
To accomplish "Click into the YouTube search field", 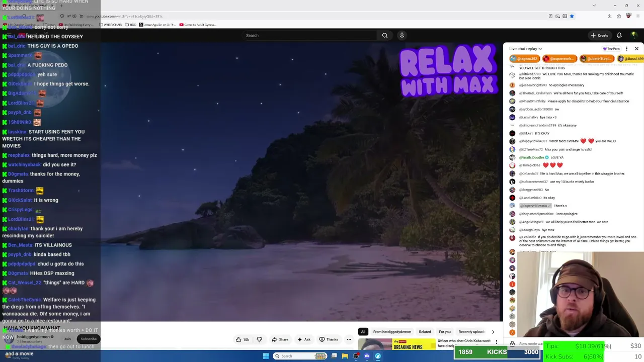I will (x=309, y=35).
